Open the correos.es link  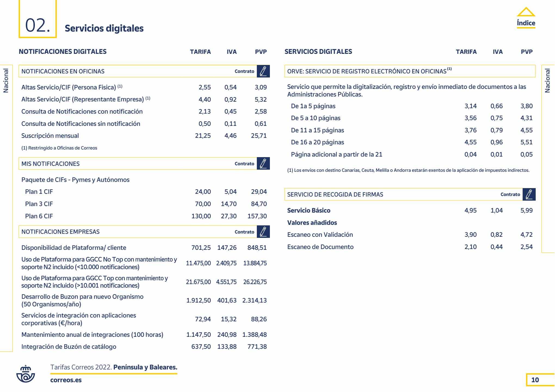[66, 380]
